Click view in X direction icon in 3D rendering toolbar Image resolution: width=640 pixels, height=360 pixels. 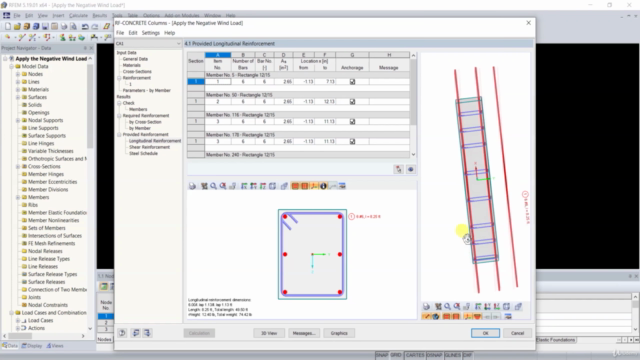478,307
